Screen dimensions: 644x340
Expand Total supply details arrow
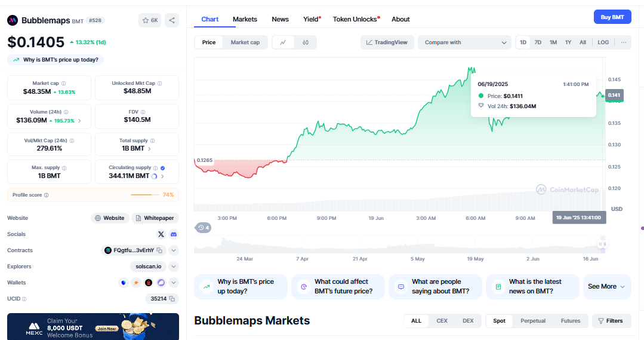click(x=149, y=149)
